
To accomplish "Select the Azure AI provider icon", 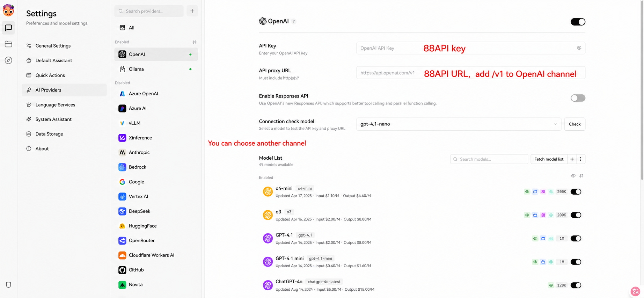I will pos(122,108).
